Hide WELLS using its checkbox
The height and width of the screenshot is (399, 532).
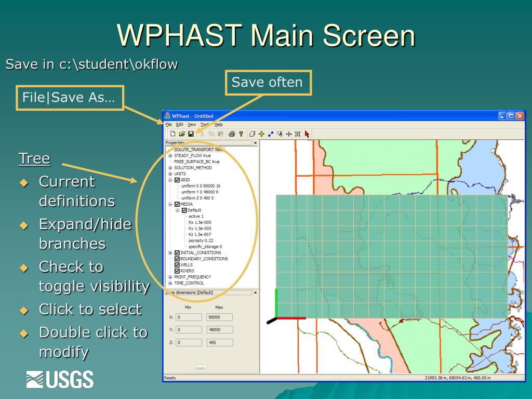(177, 265)
